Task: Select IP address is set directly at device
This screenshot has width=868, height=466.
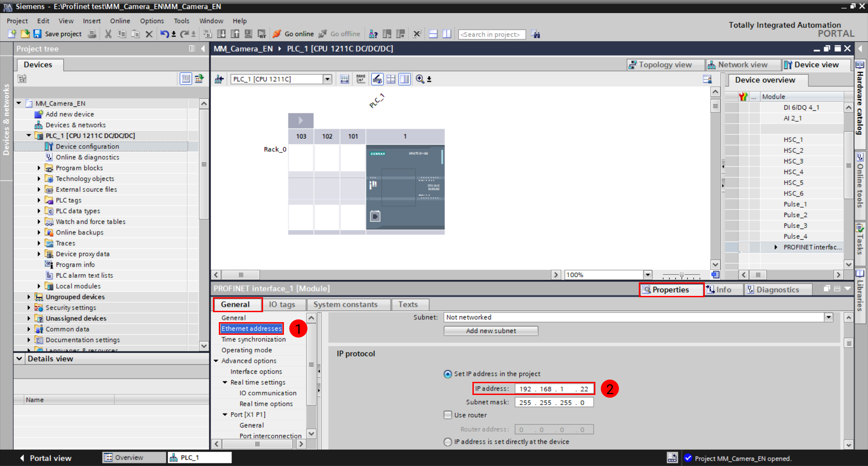Action: point(448,442)
